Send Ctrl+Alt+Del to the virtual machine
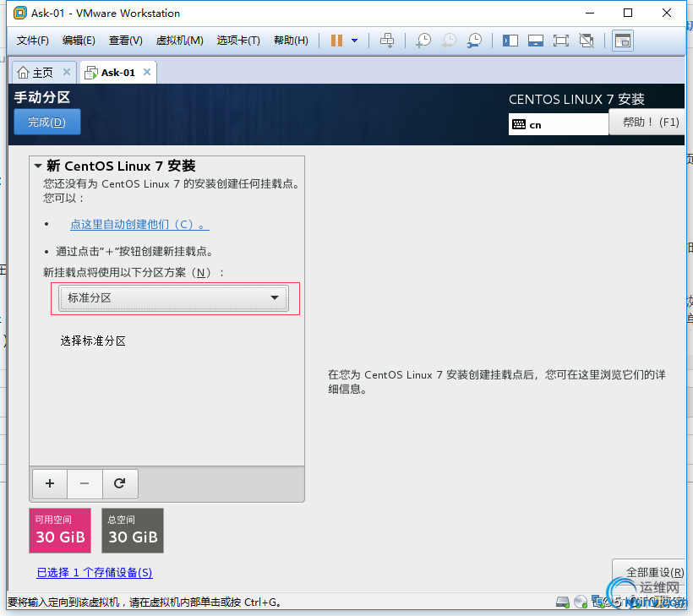Image resolution: width=693 pixels, height=616 pixels. pyautogui.click(x=387, y=41)
